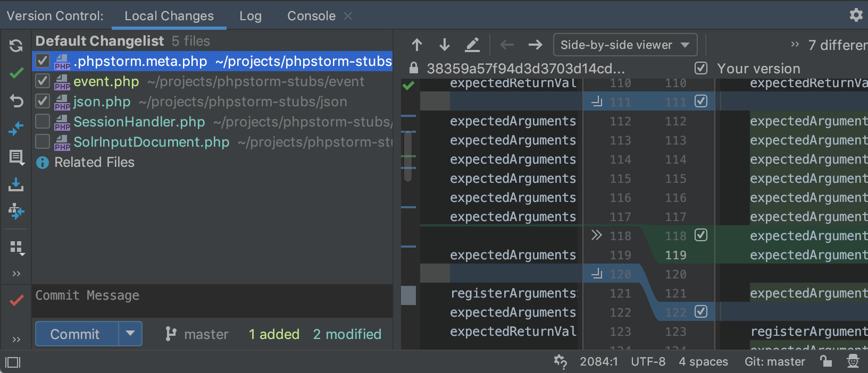This screenshot has height=373, width=868.
Task: Toggle tool windows icon in status bar
Action: (x=13, y=362)
